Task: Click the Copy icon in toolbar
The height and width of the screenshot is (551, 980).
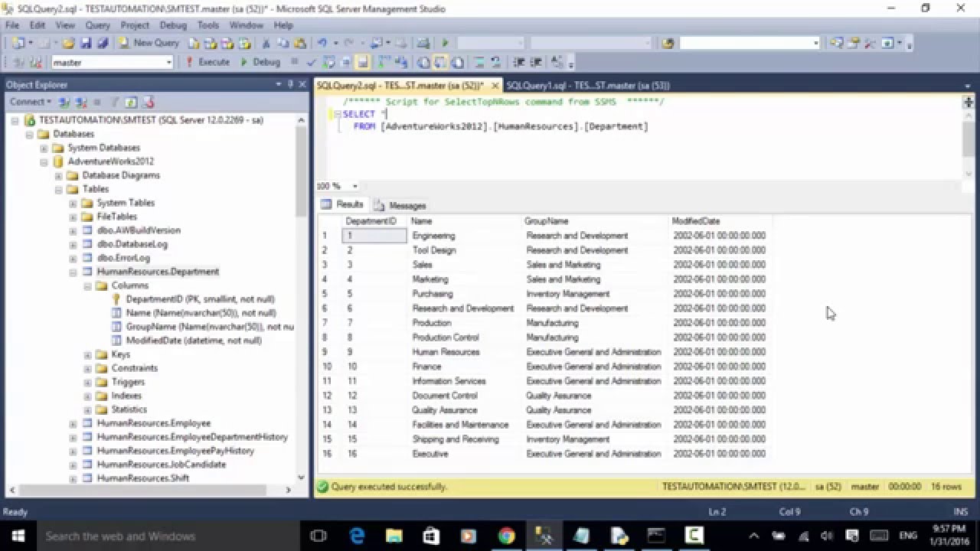Action: pos(283,44)
